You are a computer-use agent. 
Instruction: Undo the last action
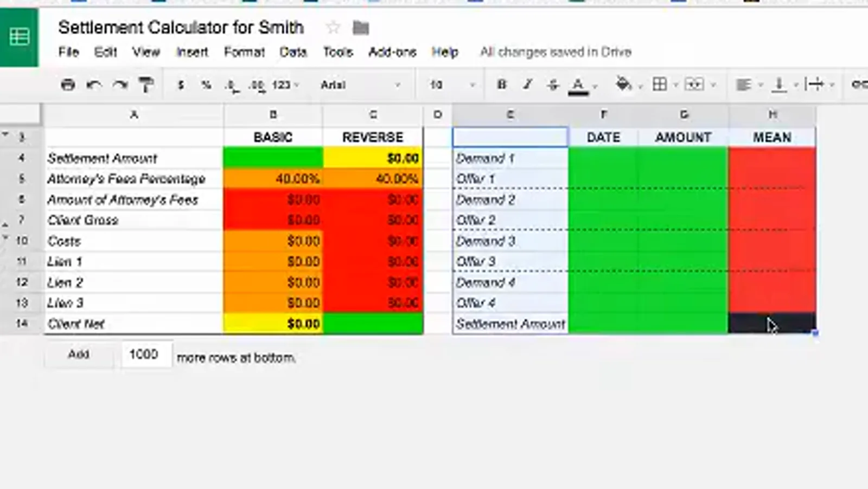[x=94, y=85]
